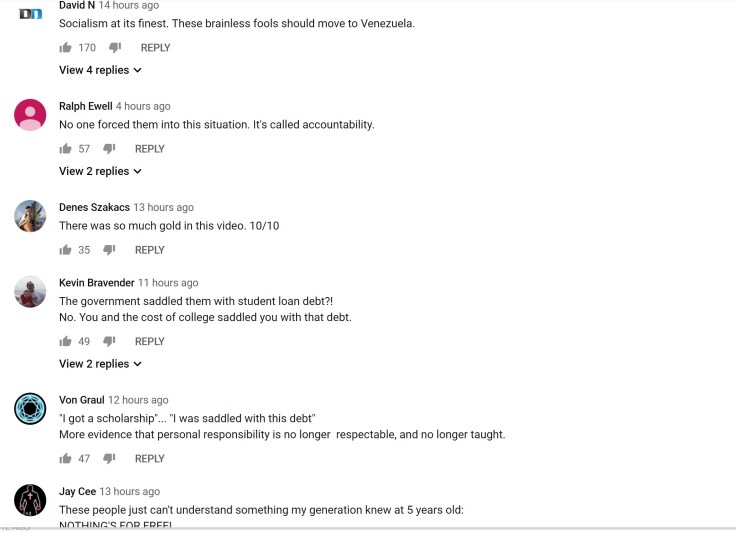Like David N's comment about socialism
The width and height of the screenshot is (736, 533).
tap(65, 48)
